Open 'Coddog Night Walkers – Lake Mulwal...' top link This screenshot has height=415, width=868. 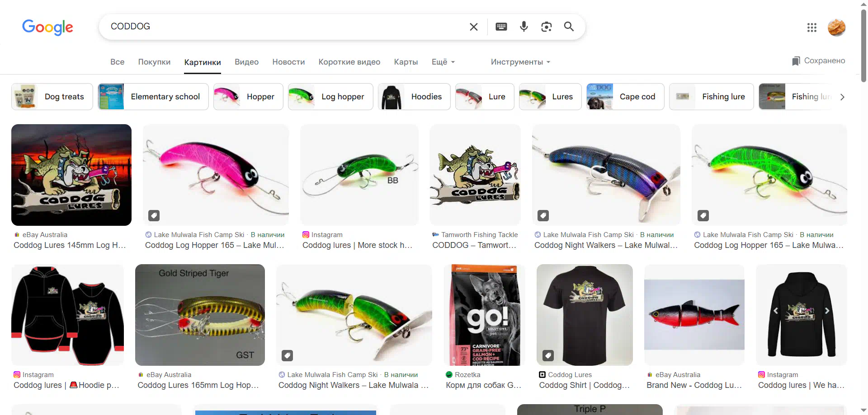606,245
